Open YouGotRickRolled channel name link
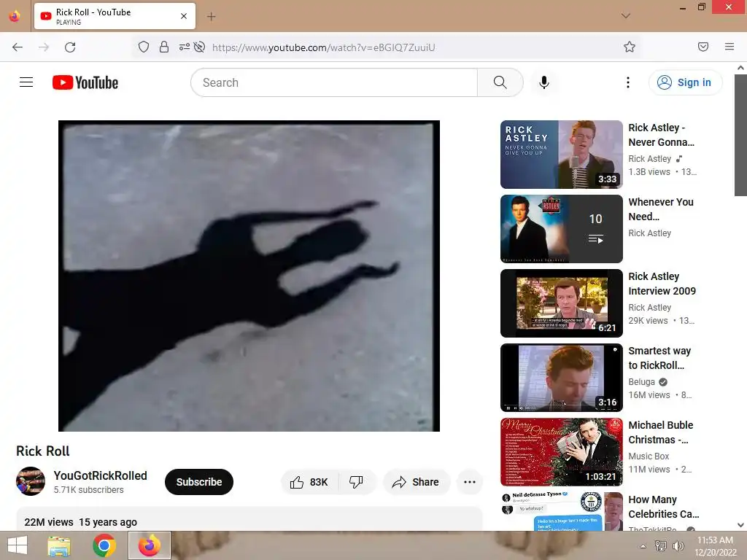 coord(100,475)
